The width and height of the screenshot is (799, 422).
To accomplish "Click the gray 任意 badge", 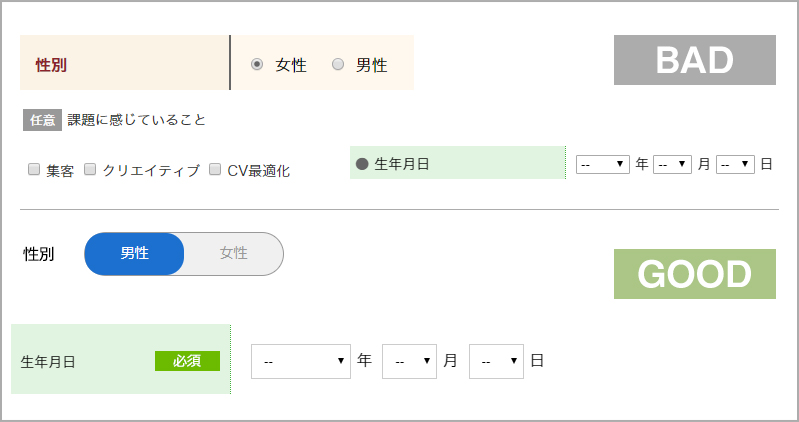I will point(42,120).
